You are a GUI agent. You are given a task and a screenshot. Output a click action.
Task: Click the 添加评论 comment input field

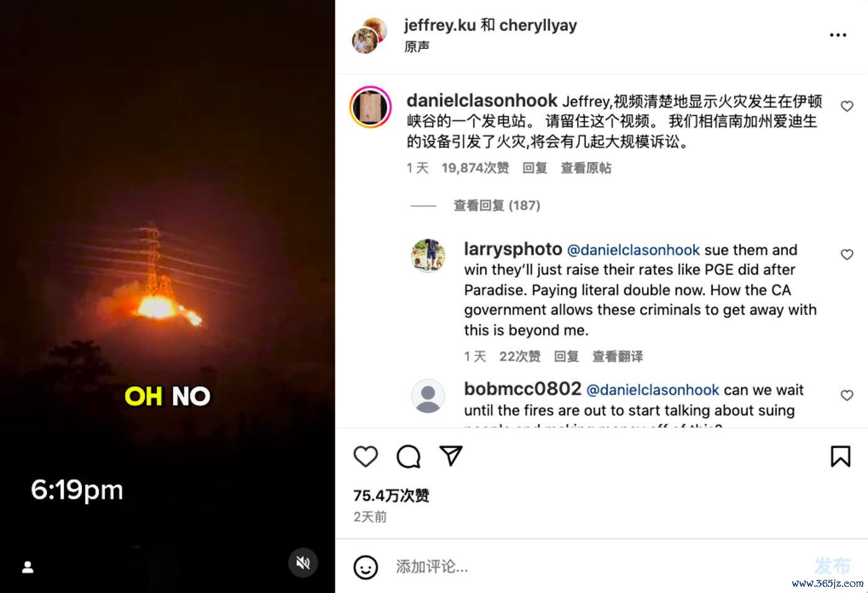596,567
